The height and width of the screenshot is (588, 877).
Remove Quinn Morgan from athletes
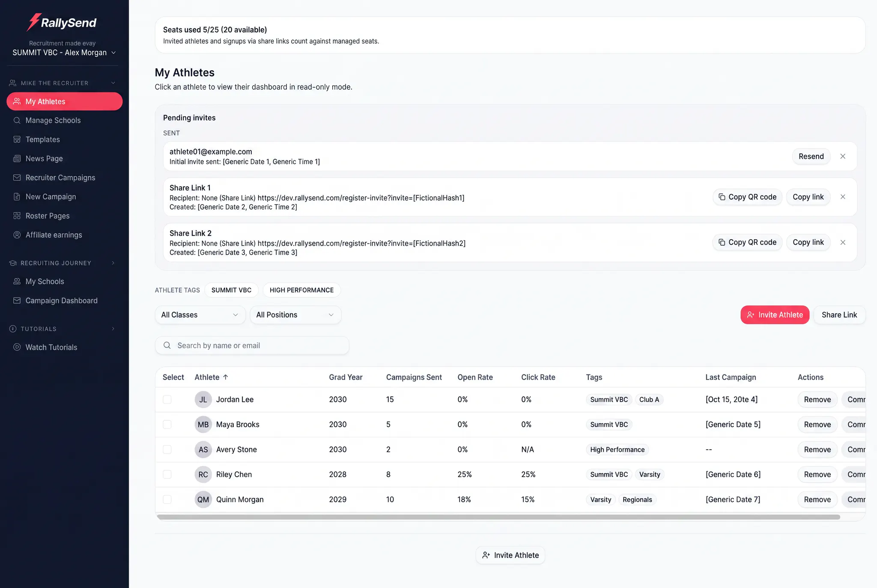point(817,499)
